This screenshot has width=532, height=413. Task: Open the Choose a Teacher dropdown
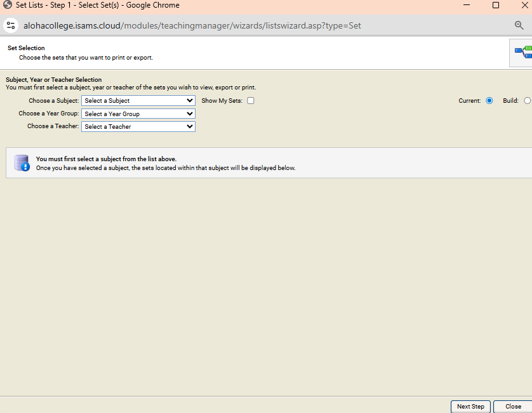[x=138, y=127]
